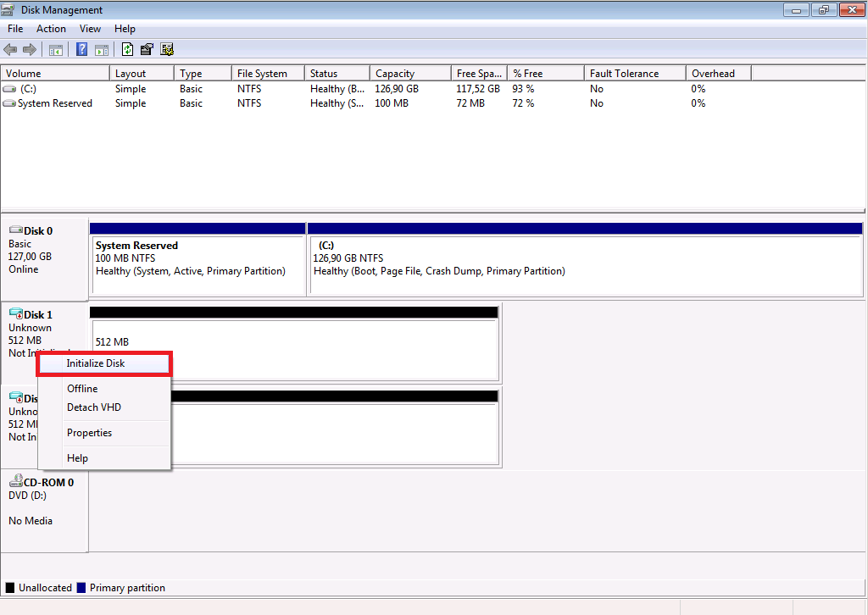Click the Refresh toolbar icon

[128, 49]
